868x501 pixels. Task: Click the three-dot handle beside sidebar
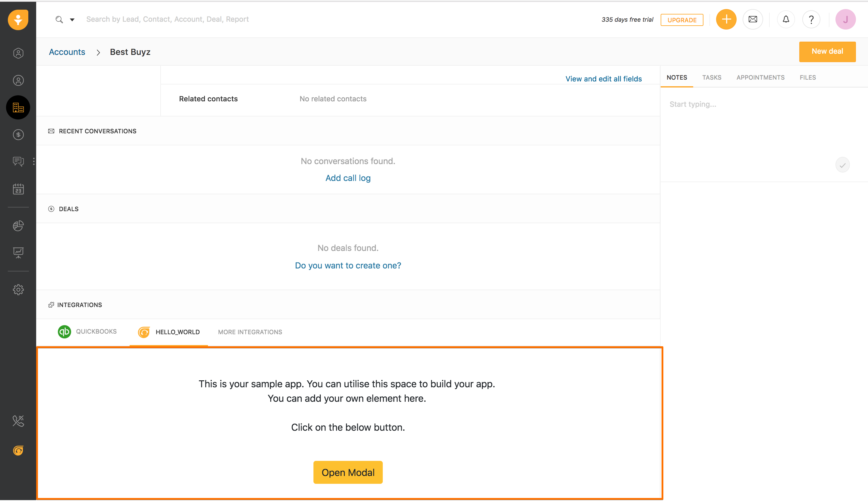(34, 161)
